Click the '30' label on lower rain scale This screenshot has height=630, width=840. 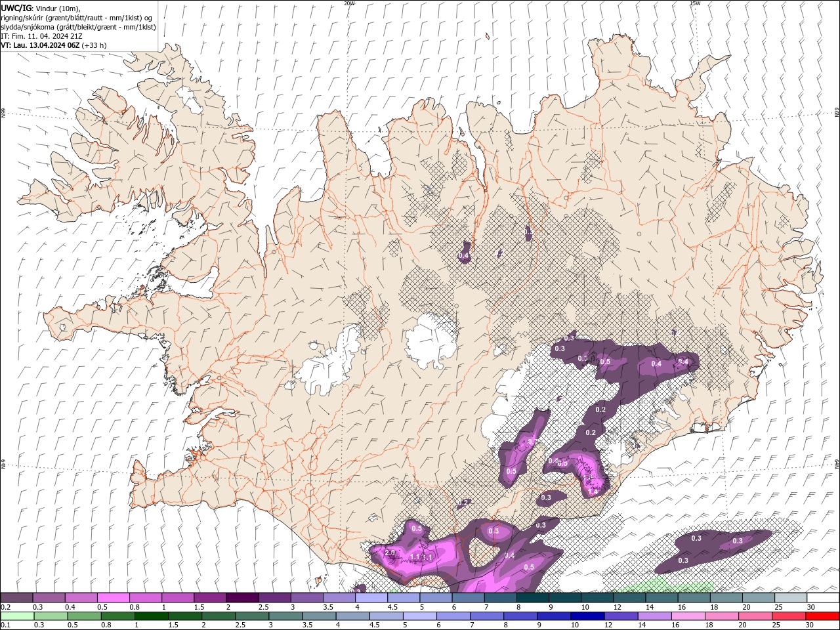[811, 625]
